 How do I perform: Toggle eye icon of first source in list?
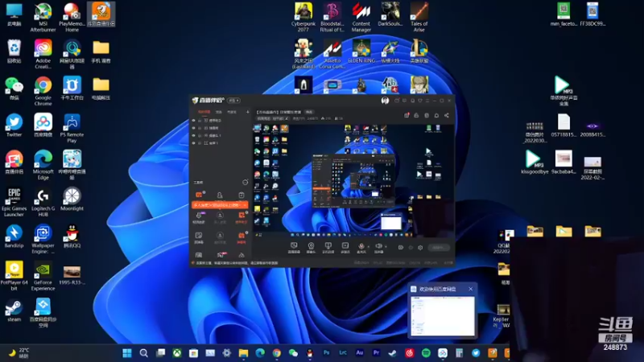pyautogui.click(x=193, y=120)
